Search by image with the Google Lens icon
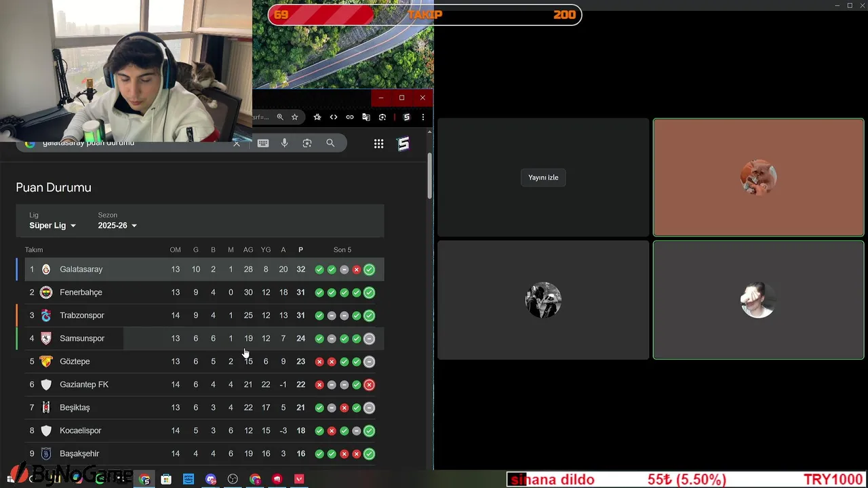The image size is (868, 488). point(307,143)
